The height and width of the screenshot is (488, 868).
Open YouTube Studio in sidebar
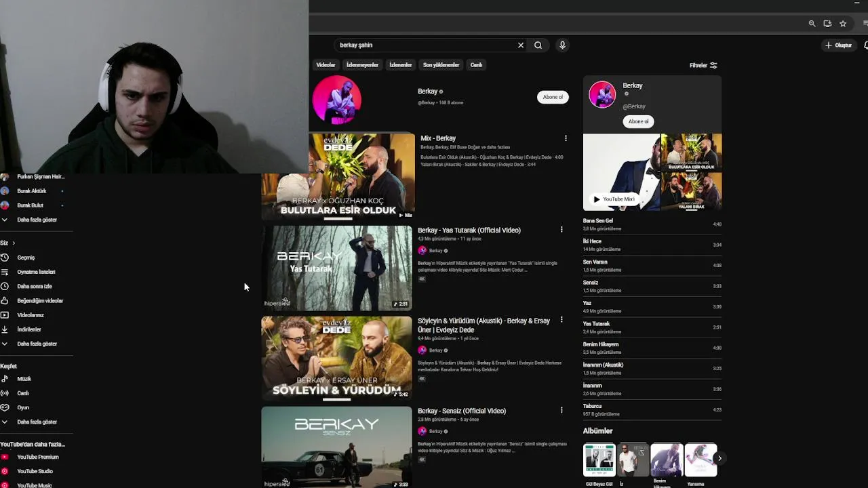[x=37, y=471]
